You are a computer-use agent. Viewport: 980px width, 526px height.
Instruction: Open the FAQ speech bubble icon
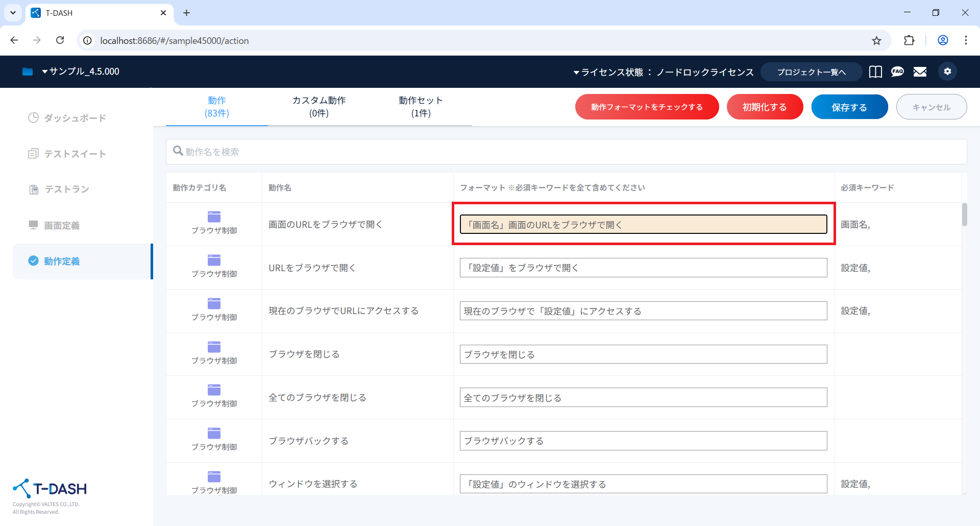[x=897, y=72]
